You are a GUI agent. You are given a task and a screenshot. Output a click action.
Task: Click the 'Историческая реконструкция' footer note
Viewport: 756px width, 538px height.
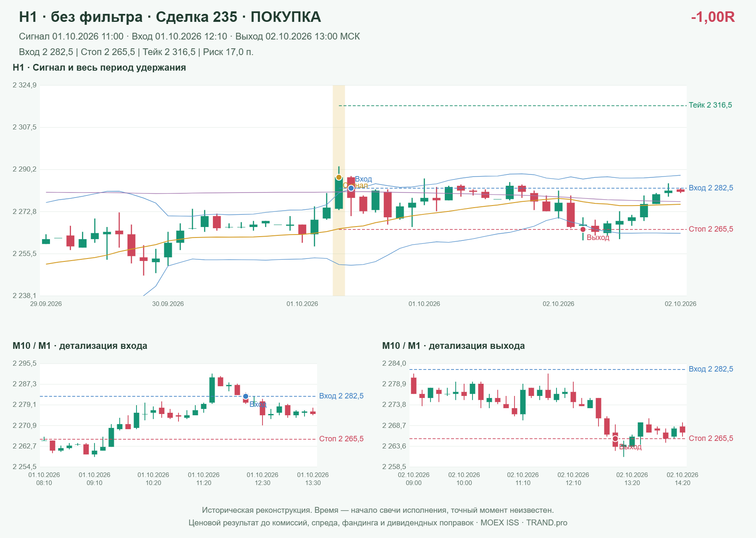378,510
